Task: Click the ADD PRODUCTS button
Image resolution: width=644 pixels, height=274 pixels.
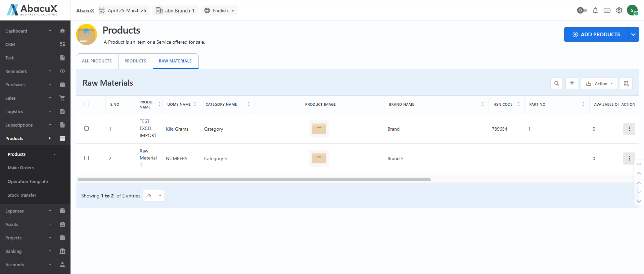Action: [x=596, y=35]
